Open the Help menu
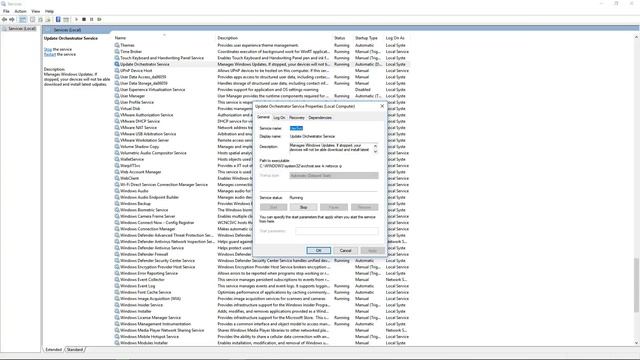This screenshot has height=360, width=640. coord(49,11)
